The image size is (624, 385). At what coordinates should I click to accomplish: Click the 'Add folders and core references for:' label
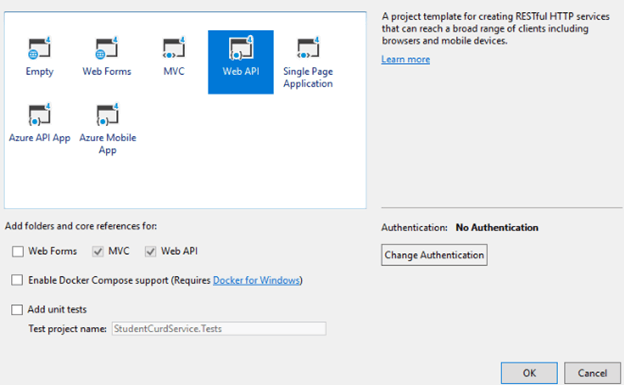coord(81,226)
